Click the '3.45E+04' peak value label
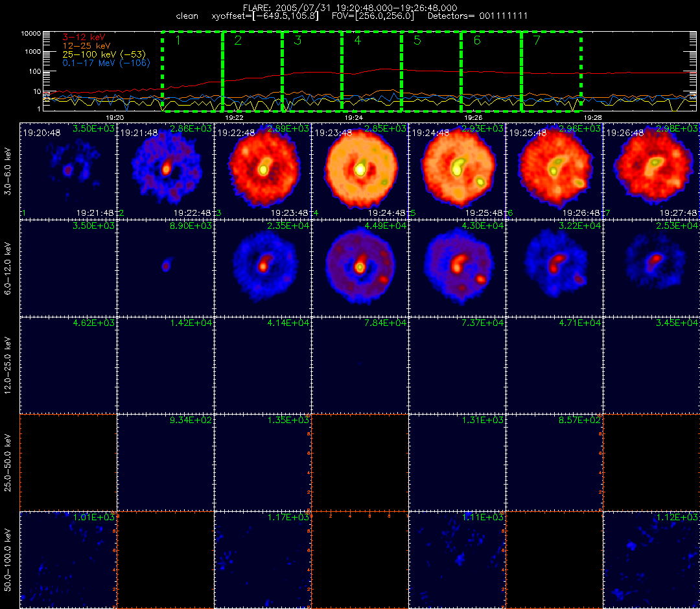This screenshot has width=700, height=609. [x=677, y=323]
